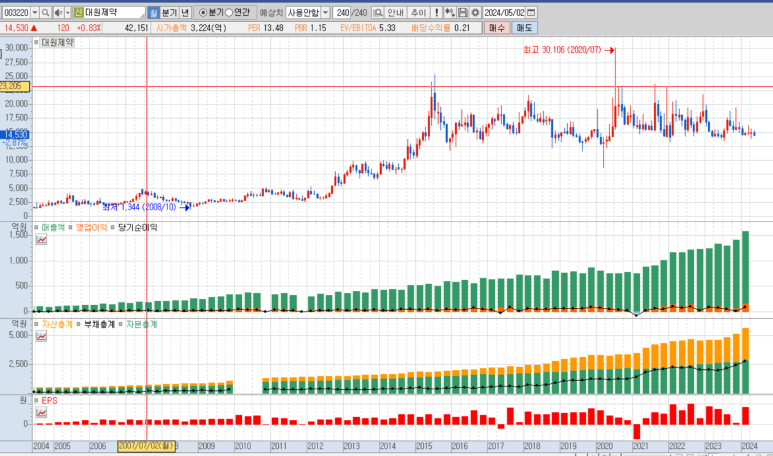Click the 안내 button
The width and height of the screenshot is (773, 456).
(x=396, y=12)
